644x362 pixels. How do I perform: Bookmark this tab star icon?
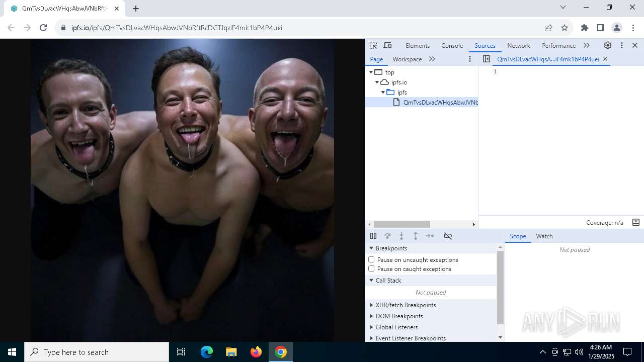(565, 28)
